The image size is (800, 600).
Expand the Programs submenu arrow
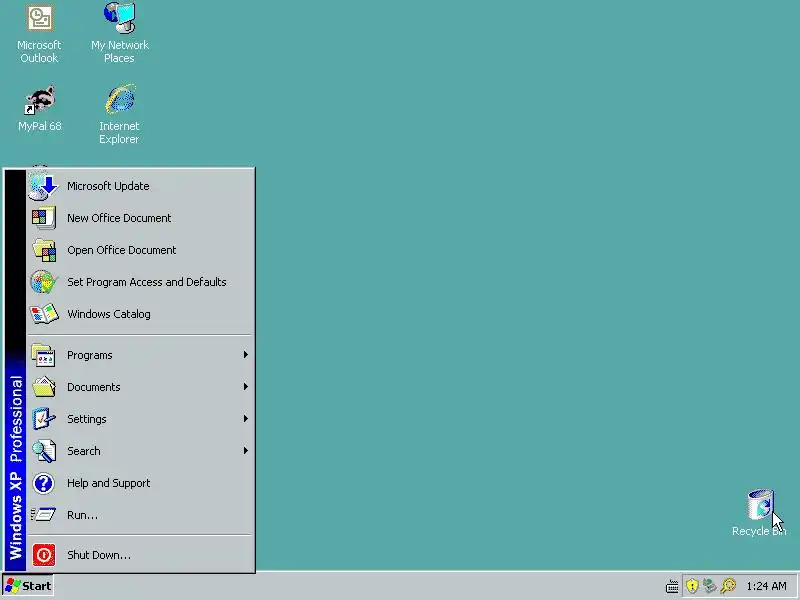[x=245, y=355]
